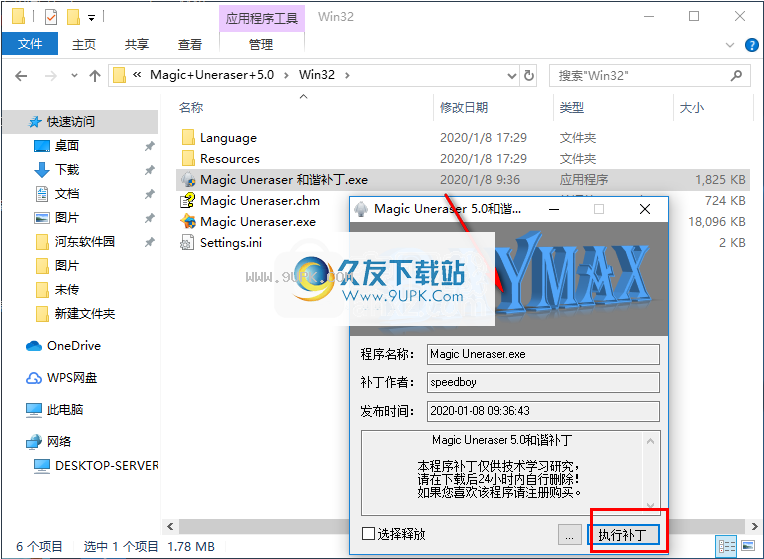Viewport: 764px width, 559px height.
Task: Click patcher info box scroll up arrow
Action: (650, 442)
